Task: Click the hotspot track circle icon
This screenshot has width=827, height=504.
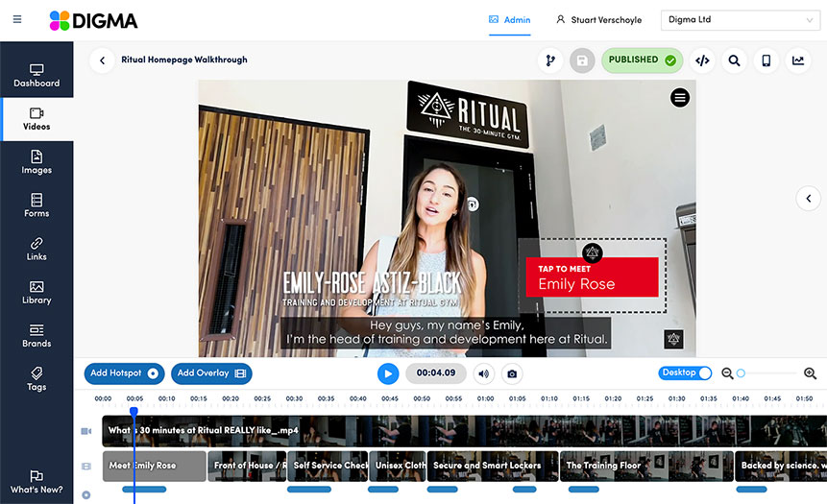Action: click(x=86, y=495)
